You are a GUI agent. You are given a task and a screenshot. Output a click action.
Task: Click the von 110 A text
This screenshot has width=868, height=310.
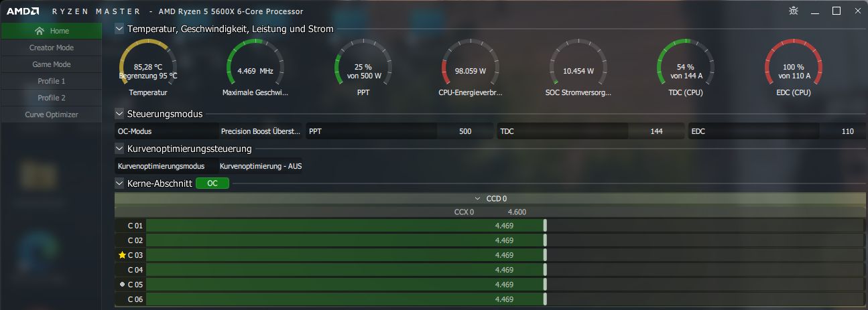794,76
